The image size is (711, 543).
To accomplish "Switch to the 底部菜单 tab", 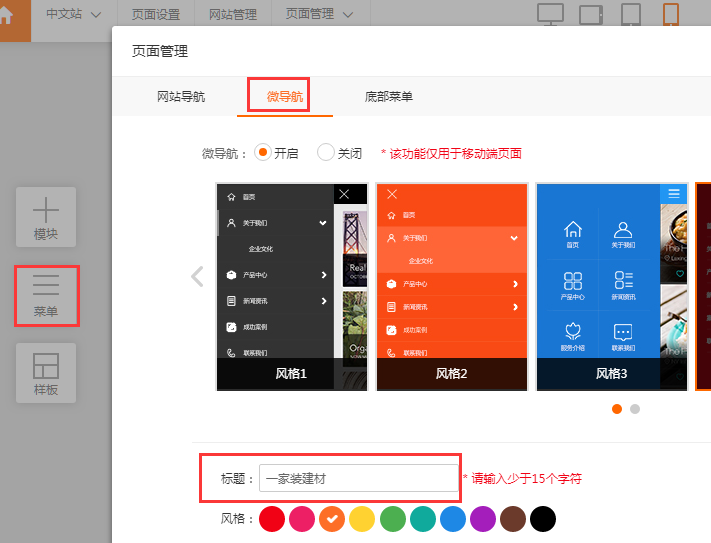I will [389, 97].
